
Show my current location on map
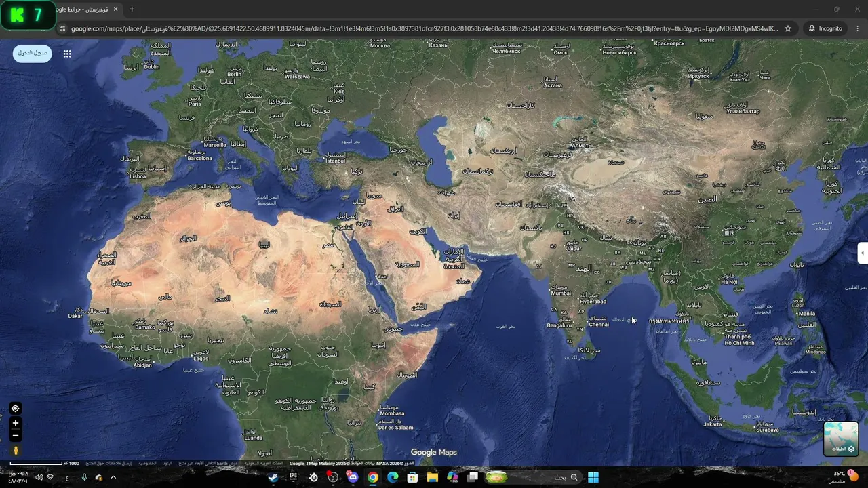(x=16, y=408)
